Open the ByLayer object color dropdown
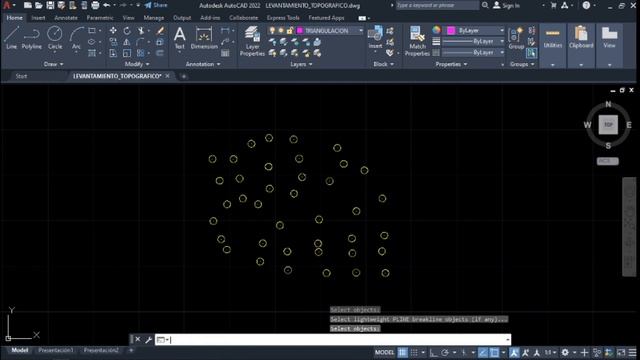Image resolution: width=640 pixels, height=360 pixels. [x=502, y=31]
